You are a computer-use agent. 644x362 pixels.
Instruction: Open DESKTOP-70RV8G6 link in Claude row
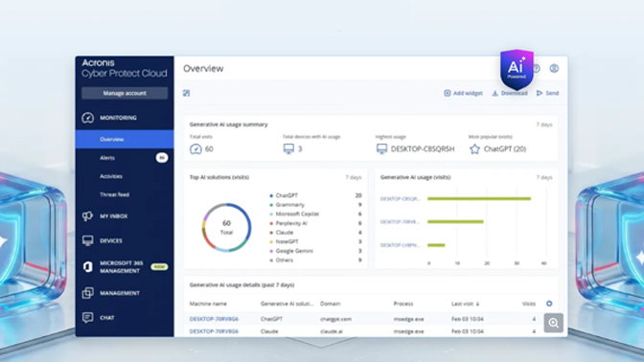point(214,331)
